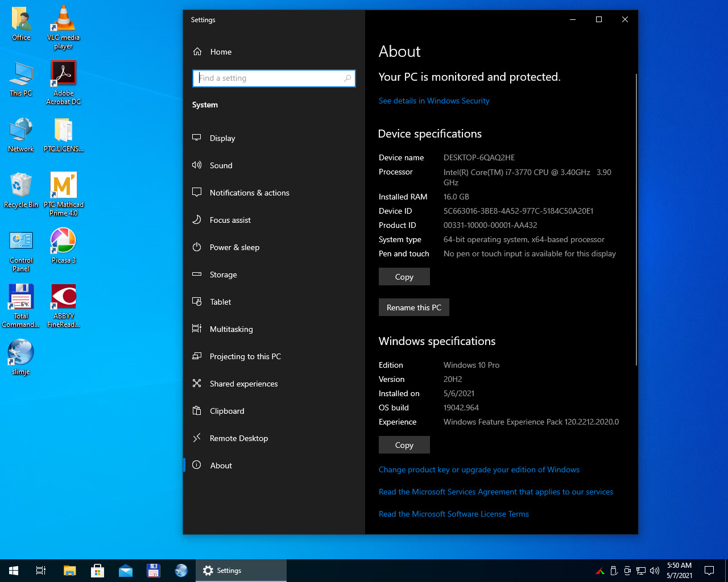This screenshot has width=728, height=582.
Task: Open Power & sleep settings
Action: [234, 247]
